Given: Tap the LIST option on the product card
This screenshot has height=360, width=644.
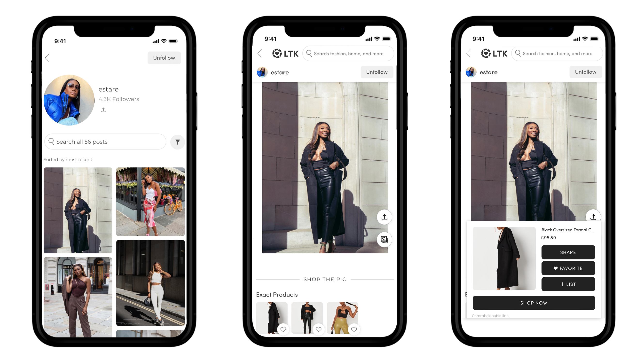Looking at the screenshot, I should [568, 283].
